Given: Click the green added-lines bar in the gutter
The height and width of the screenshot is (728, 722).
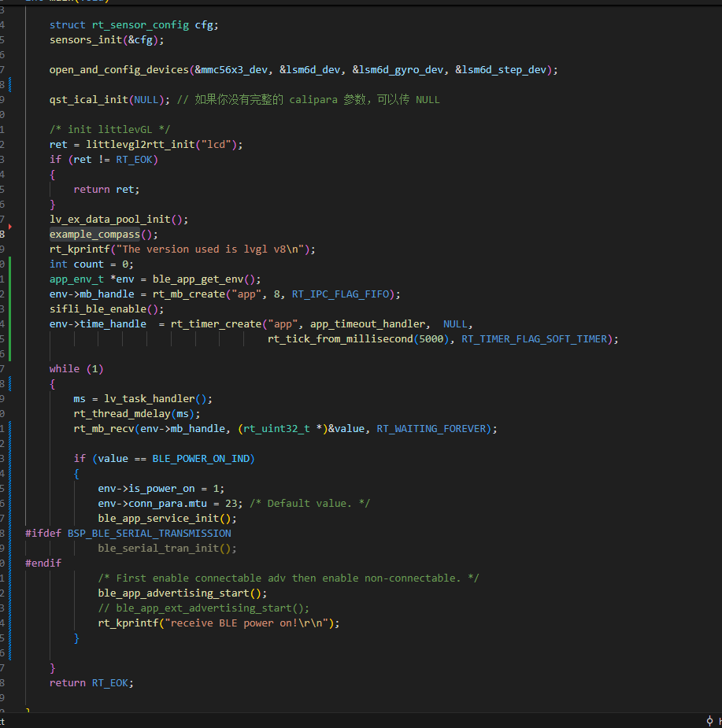Looking at the screenshot, I should pyautogui.click(x=10, y=309).
